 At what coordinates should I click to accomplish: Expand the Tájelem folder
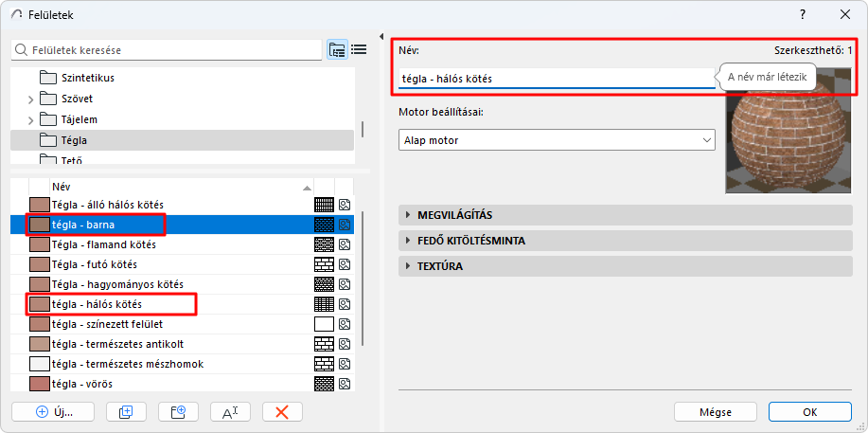click(30, 119)
